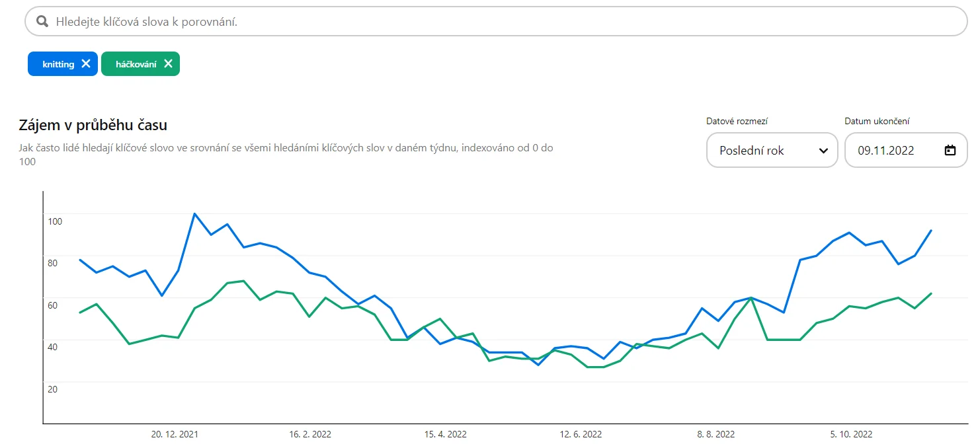Select the green háčkování tag label
Screen dimensions: 980x448
pos(136,64)
